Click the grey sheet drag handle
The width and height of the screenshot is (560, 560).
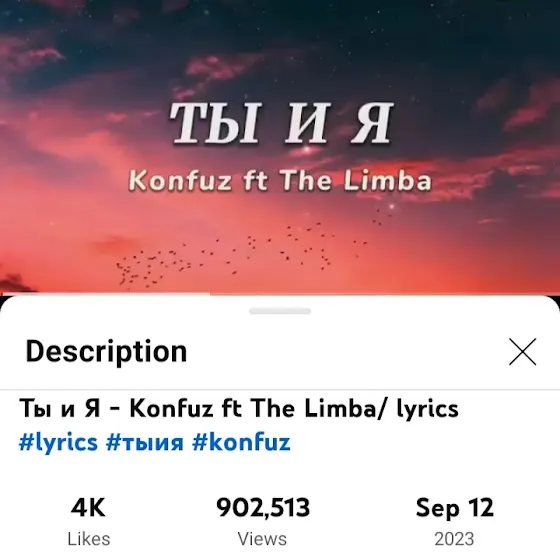280,311
